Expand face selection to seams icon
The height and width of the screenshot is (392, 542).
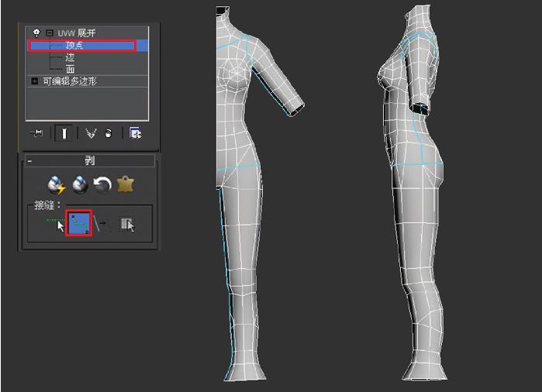point(127,224)
